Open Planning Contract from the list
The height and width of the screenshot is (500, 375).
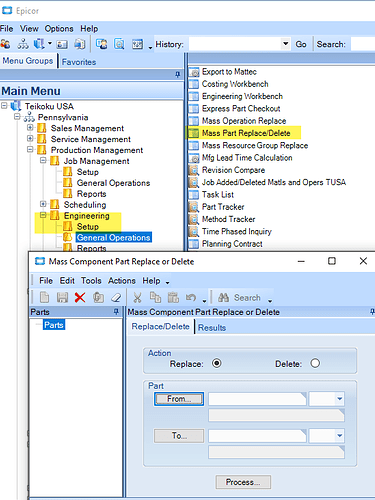[x=232, y=244]
